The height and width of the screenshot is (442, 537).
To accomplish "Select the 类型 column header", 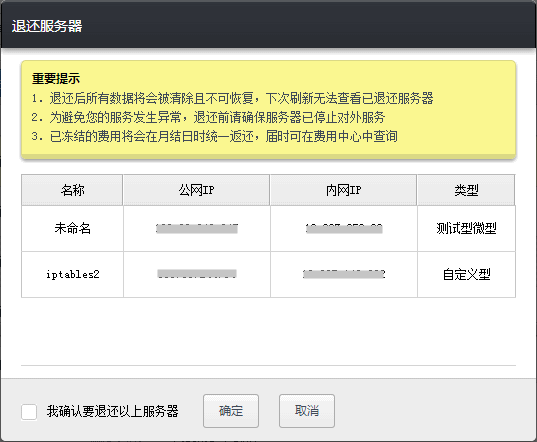I will [x=466, y=190].
